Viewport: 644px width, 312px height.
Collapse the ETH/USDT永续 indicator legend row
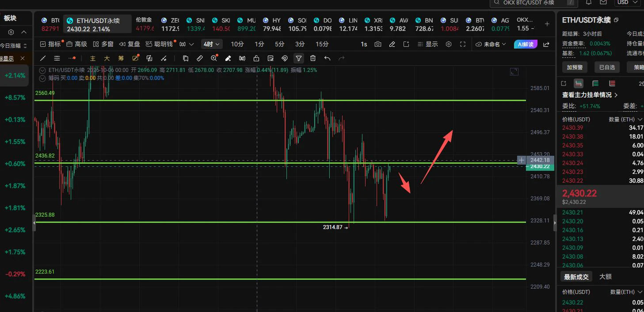42,70
